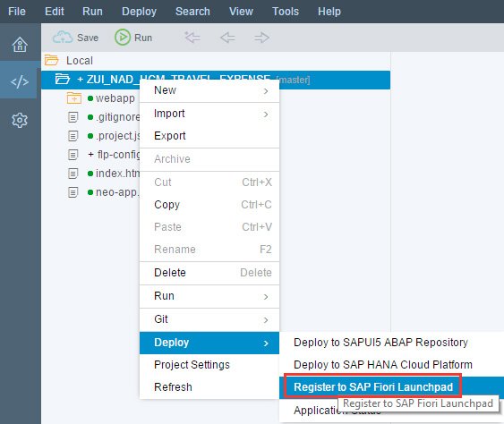Choose Copy from the context menu
The height and width of the screenshot is (424, 504).
pos(209,205)
